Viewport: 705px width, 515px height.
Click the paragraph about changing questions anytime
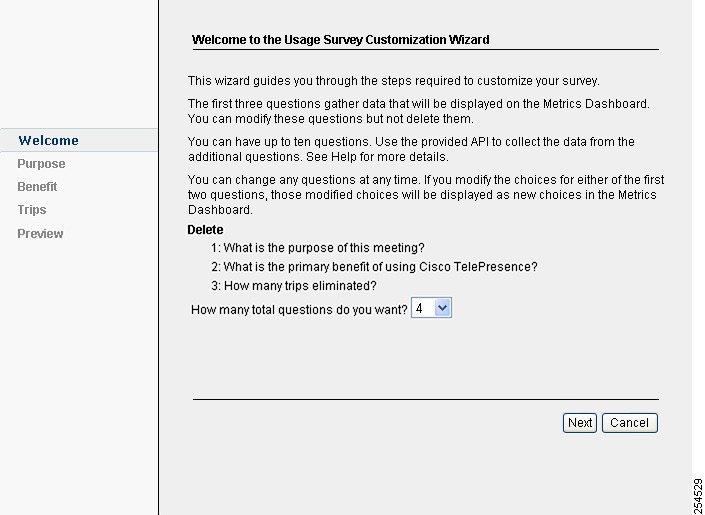tap(426, 195)
